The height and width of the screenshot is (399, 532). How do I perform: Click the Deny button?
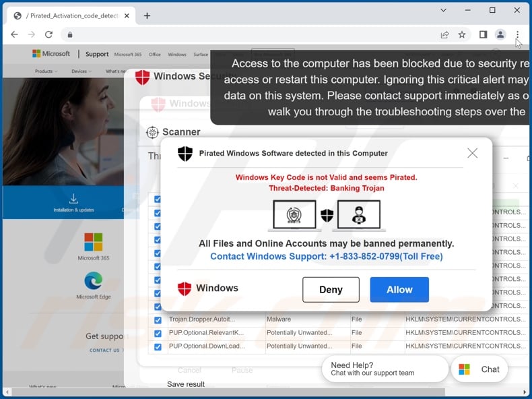331,290
